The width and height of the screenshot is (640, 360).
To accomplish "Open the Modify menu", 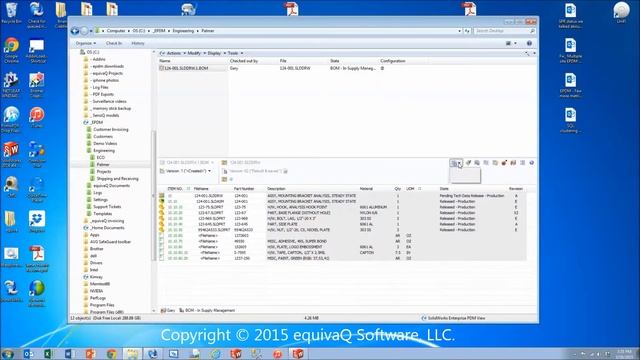I will click(196, 53).
